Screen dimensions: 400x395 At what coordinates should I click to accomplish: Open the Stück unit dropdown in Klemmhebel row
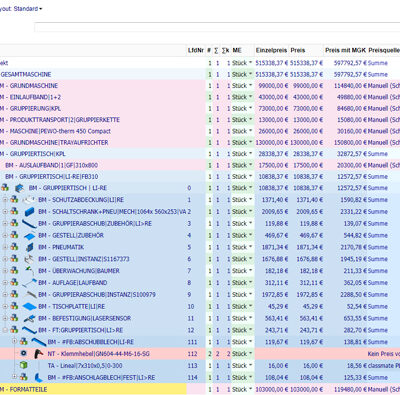[250, 354]
